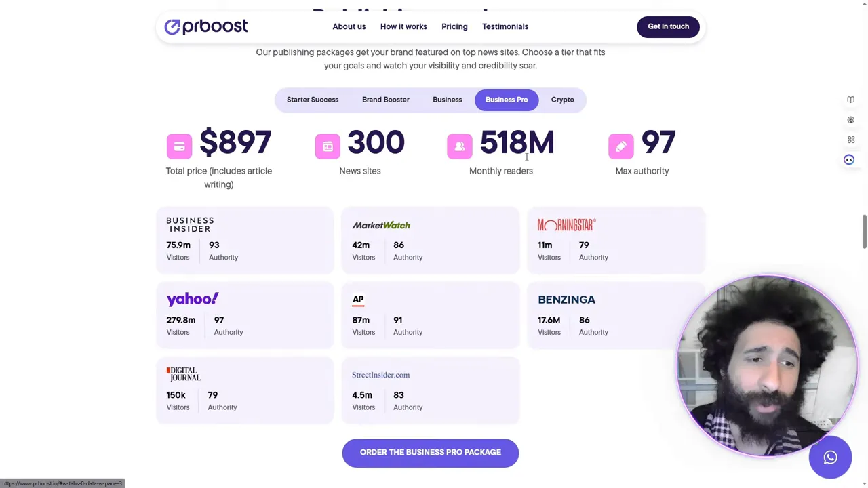Click the prboost logo
The image size is (868, 488).
(x=205, y=26)
